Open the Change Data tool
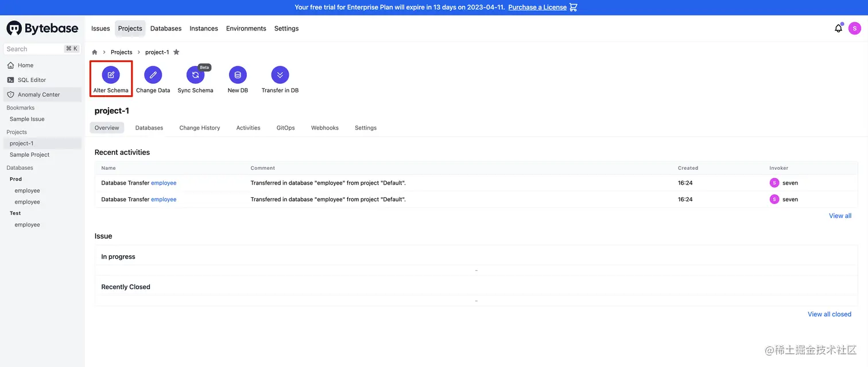This screenshot has width=868, height=367. coord(153,75)
